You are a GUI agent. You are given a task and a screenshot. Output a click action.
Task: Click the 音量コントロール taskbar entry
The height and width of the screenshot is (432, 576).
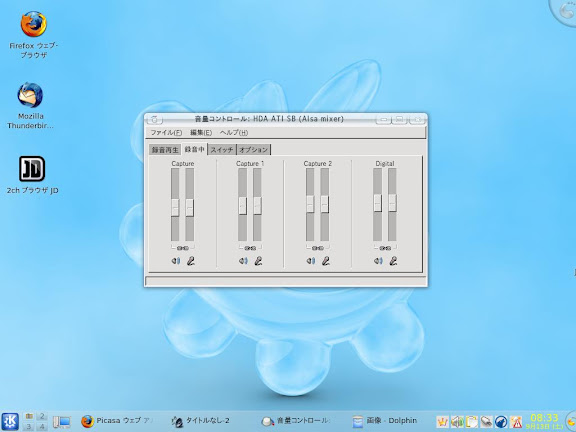coord(296,421)
